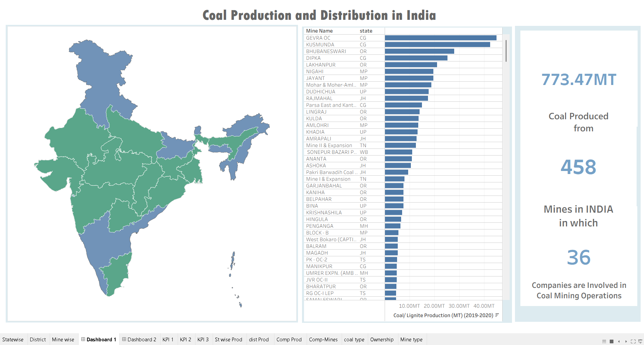Start presentation mode

[x=640, y=341]
